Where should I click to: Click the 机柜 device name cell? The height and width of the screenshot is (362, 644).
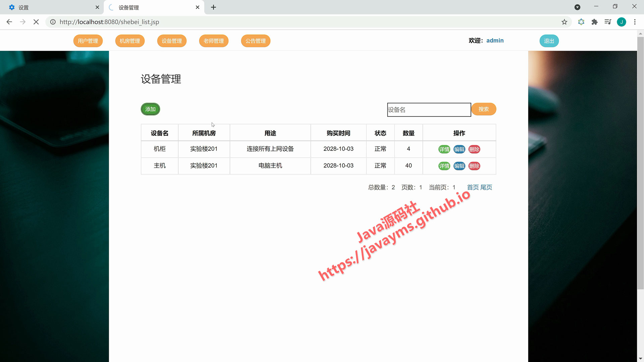(160, 149)
